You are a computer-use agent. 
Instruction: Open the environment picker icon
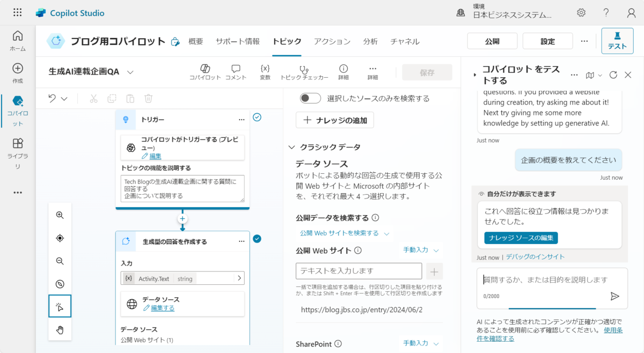pyautogui.click(x=460, y=13)
